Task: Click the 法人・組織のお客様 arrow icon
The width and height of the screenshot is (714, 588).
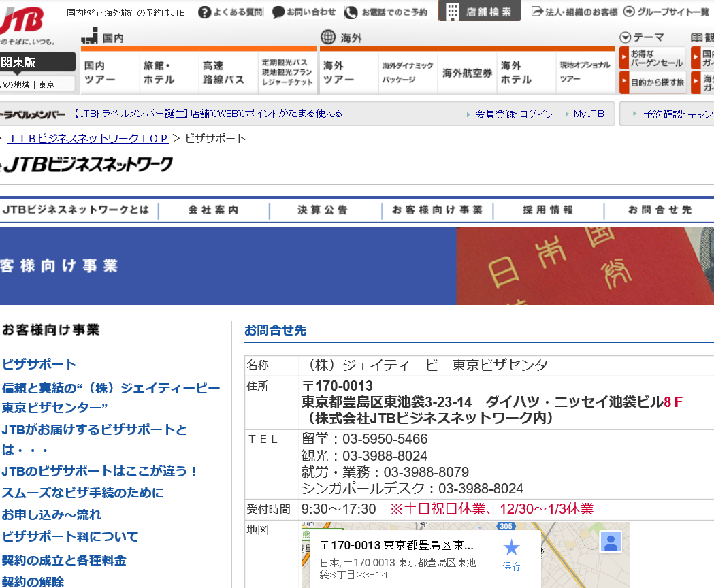Action: pyautogui.click(x=537, y=12)
